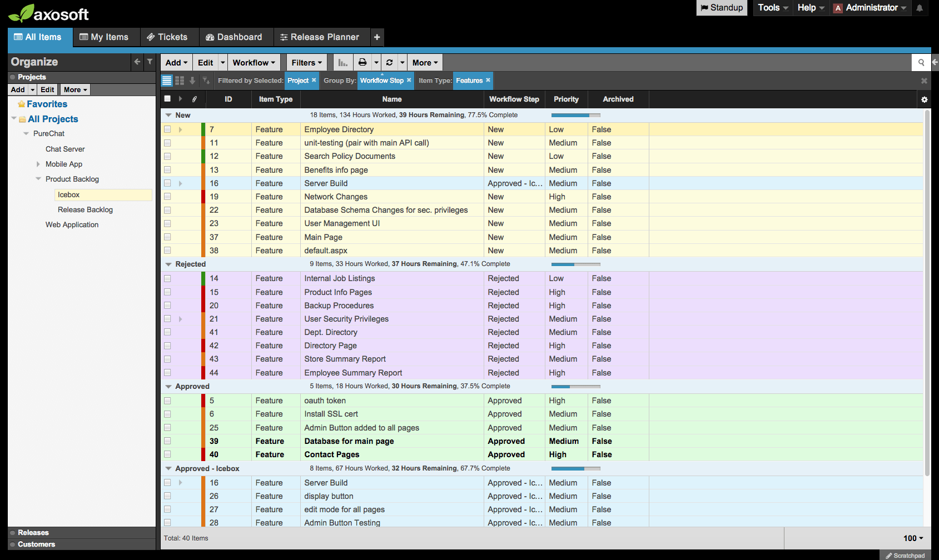Tick the checkbox for Network Changes
This screenshot has height=560, width=939.
[167, 197]
